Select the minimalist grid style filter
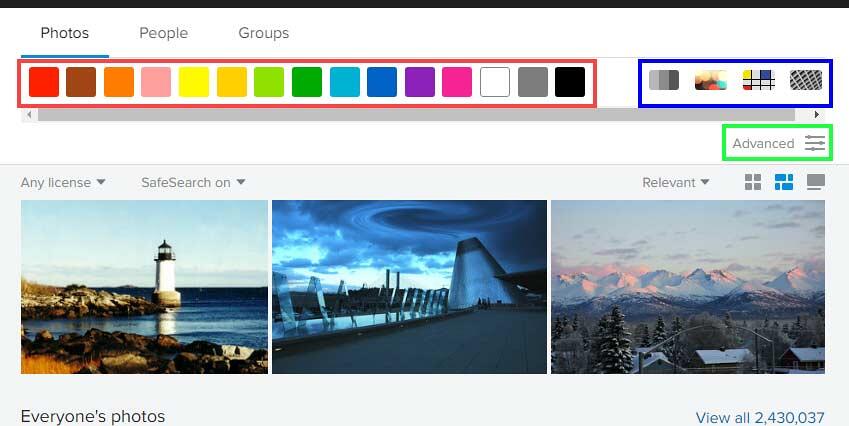Viewport: 849px width, 426px height. pyautogui.click(x=759, y=80)
